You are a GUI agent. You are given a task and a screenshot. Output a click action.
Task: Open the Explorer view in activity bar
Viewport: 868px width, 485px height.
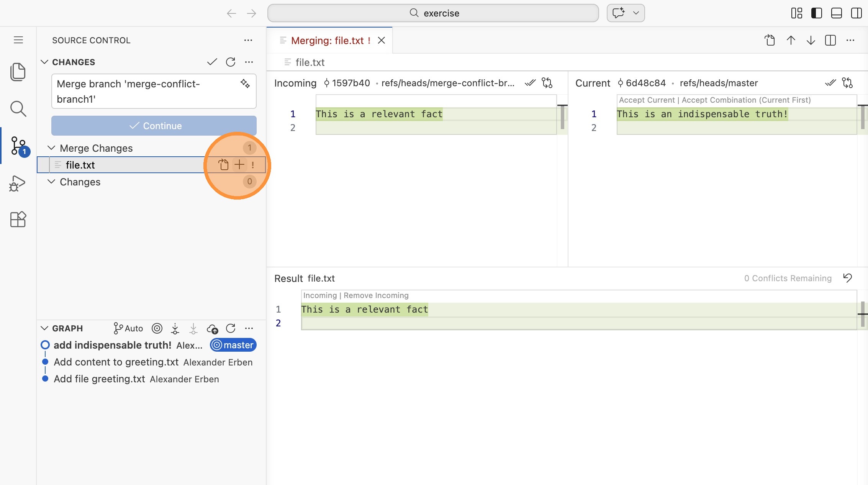18,72
